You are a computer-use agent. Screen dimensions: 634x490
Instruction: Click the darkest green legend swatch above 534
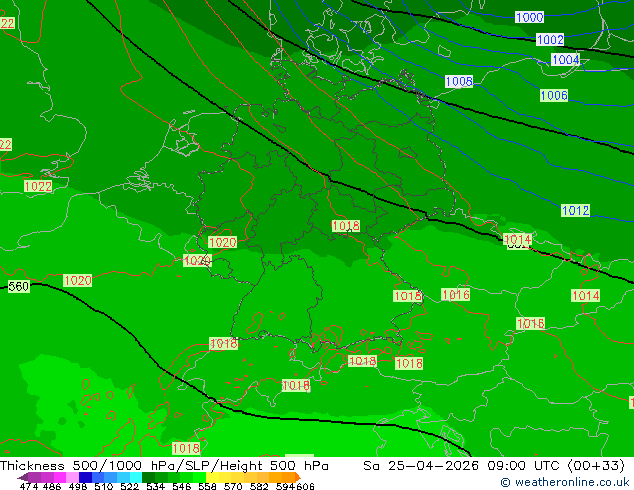(148, 477)
